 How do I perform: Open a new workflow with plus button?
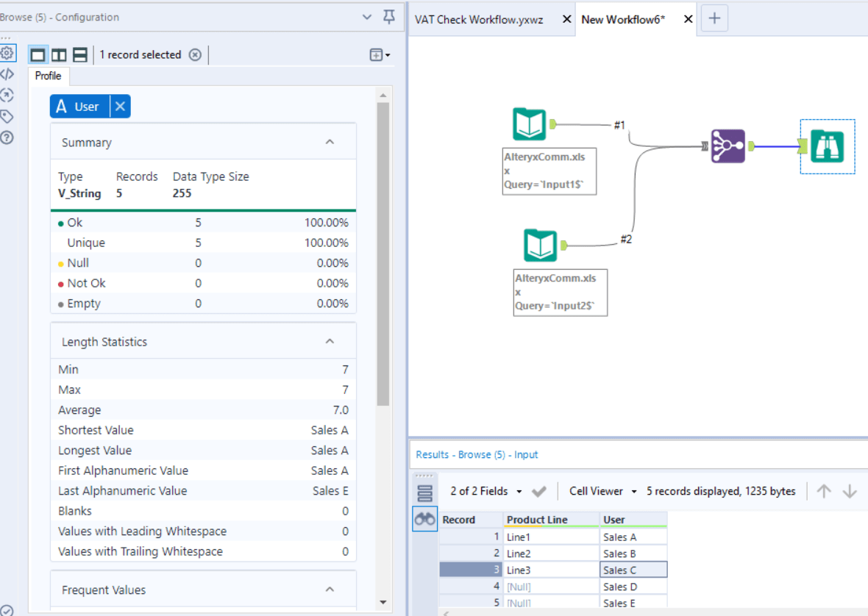pos(715,18)
